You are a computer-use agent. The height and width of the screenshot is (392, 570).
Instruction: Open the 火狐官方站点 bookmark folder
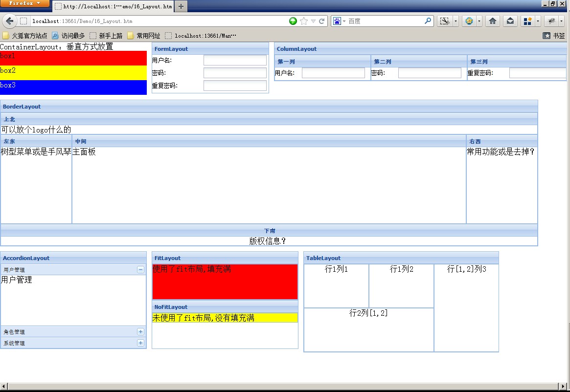click(x=25, y=36)
